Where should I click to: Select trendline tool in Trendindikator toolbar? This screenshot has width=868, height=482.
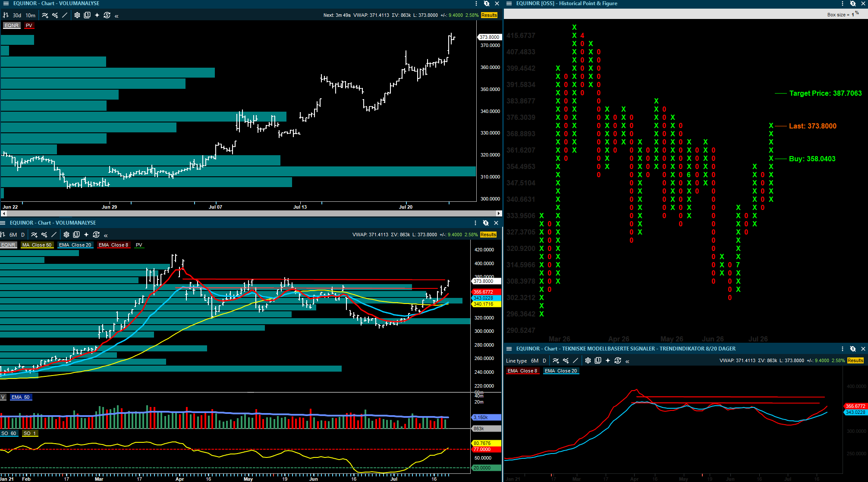click(x=576, y=360)
